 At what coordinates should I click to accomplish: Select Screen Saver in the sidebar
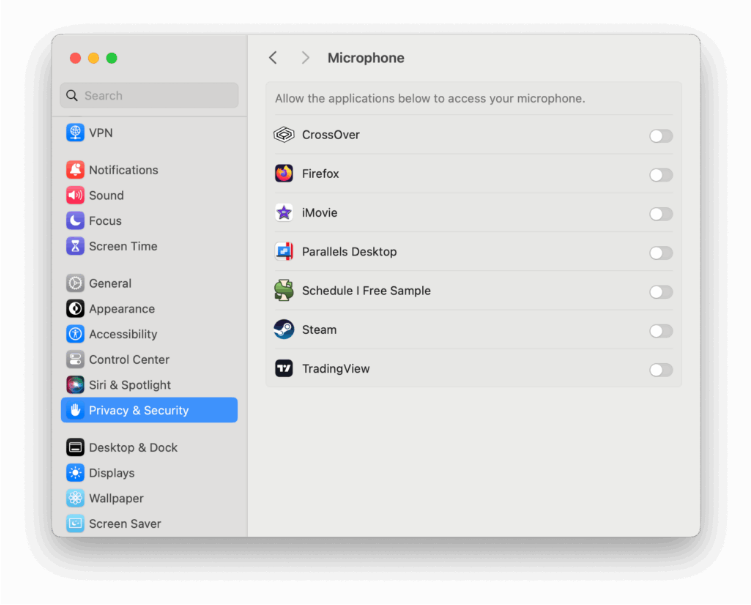pyautogui.click(x=149, y=524)
